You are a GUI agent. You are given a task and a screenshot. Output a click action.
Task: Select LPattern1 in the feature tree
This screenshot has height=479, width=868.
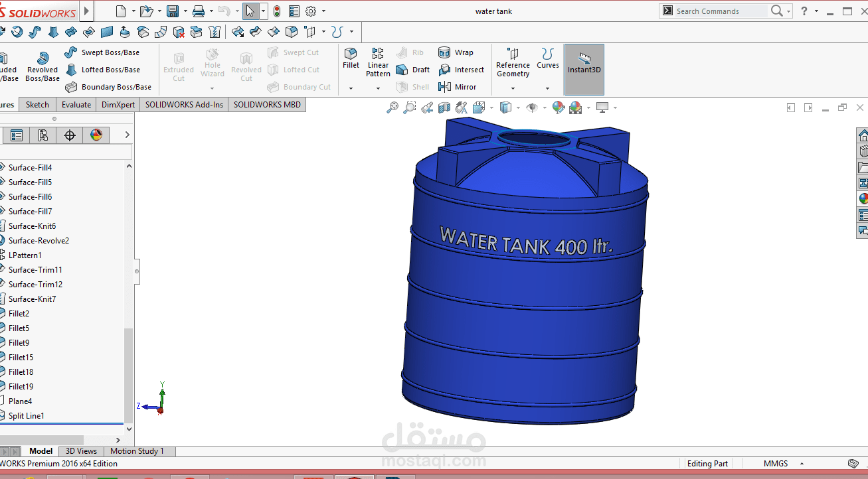[x=25, y=255]
